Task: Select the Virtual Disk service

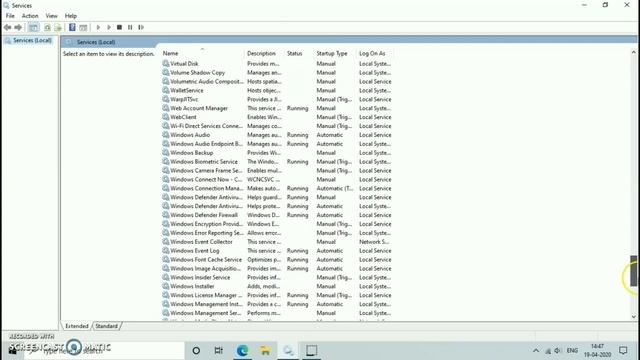Action: pyautogui.click(x=277, y=64)
